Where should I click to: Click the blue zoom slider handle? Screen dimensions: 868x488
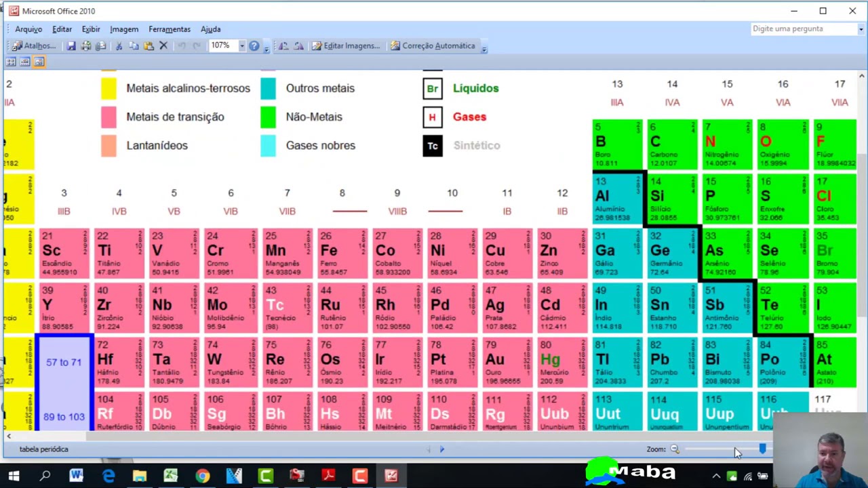point(763,449)
